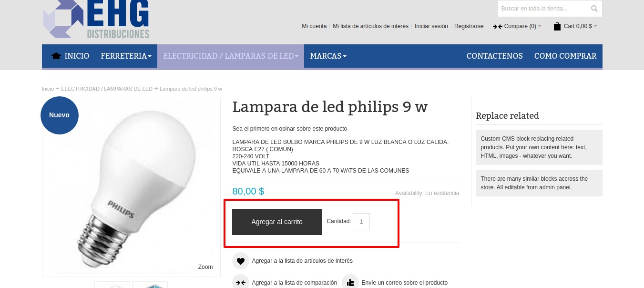Click the home icon beside INICIO
This screenshot has width=644, height=288.
56,56
